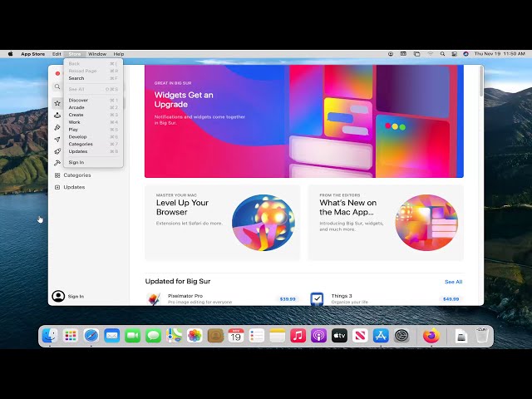The image size is (532, 399).
Task: Open Photos from the Dock
Action: (x=195, y=336)
